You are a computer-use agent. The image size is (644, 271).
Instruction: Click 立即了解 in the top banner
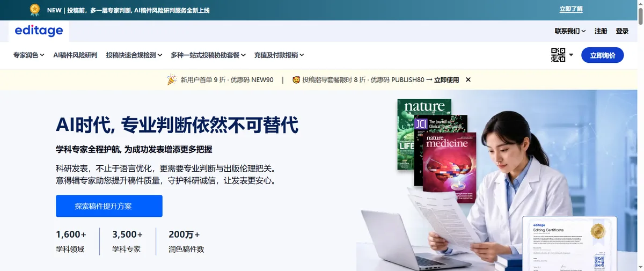(x=571, y=9)
